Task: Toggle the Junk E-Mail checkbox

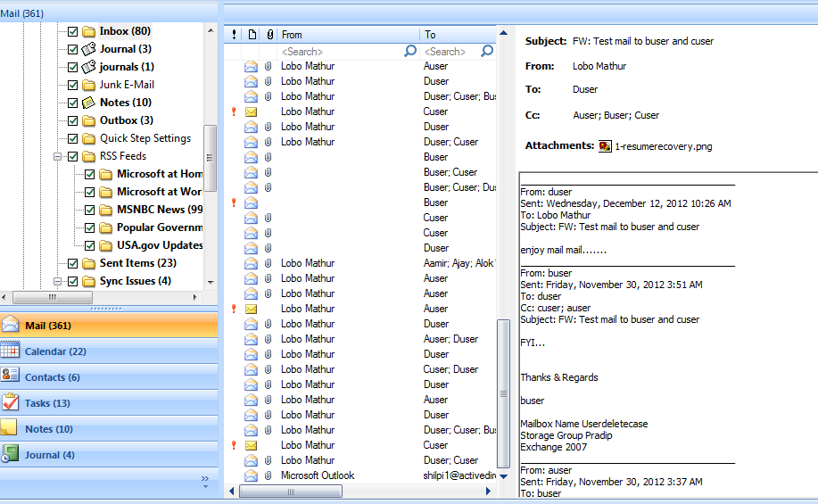Action: pos(73,85)
